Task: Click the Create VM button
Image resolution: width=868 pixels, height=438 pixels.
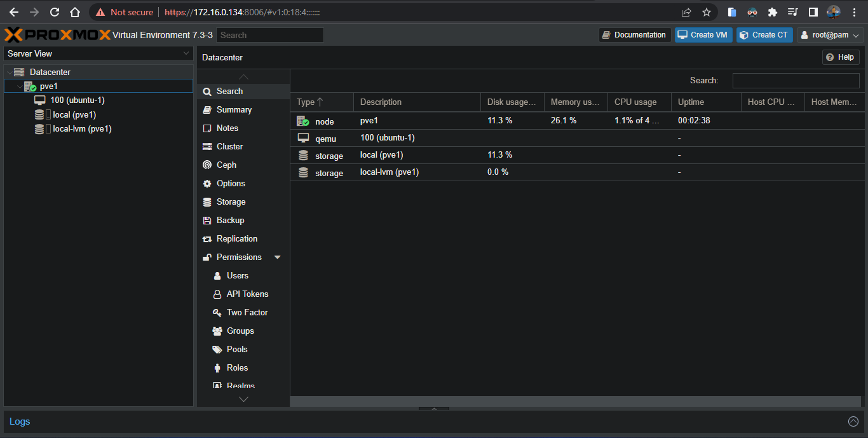Action: pyautogui.click(x=703, y=35)
